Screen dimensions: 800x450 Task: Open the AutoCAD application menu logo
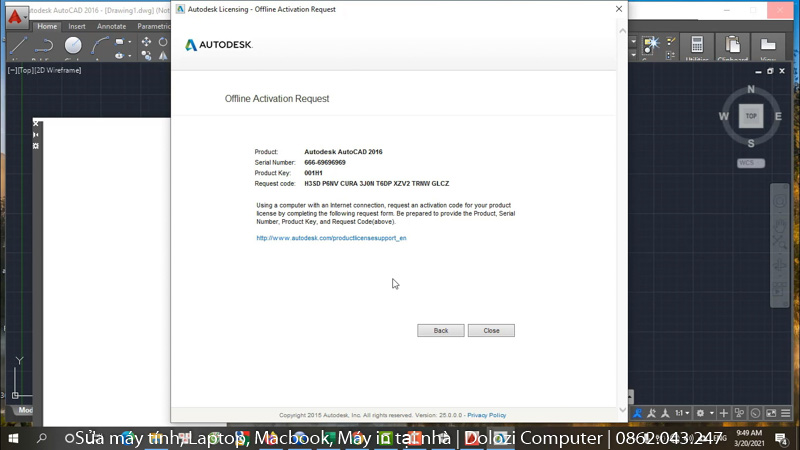coord(15,17)
